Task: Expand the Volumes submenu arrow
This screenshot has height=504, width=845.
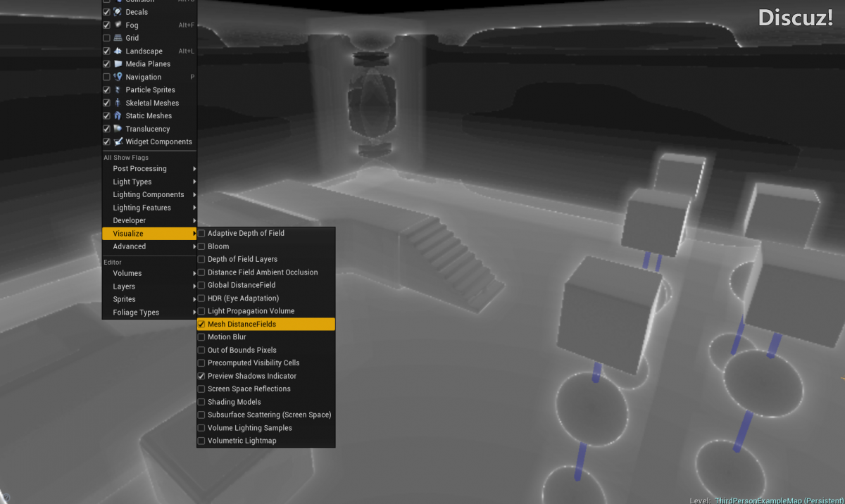Action: click(x=194, y=273)
